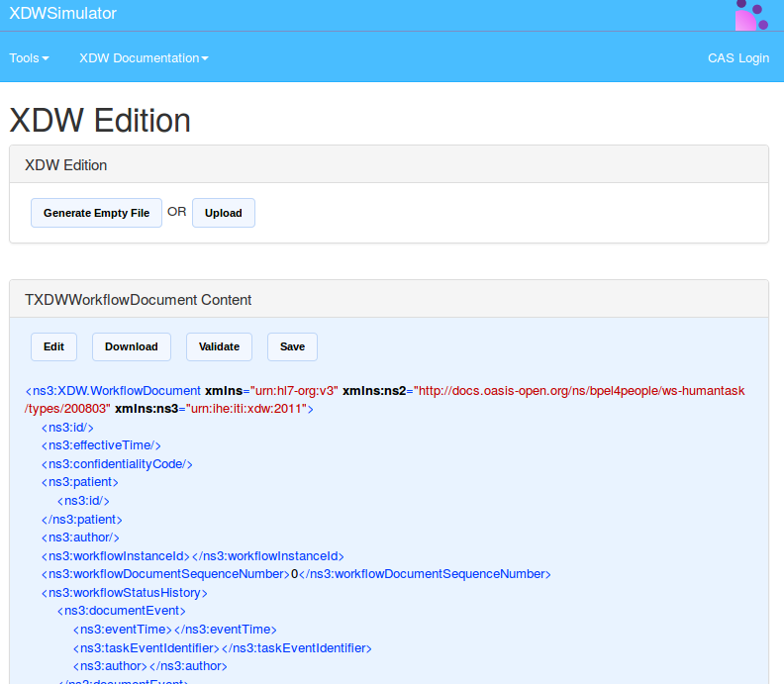Validate the XDW document

(219, 346)
